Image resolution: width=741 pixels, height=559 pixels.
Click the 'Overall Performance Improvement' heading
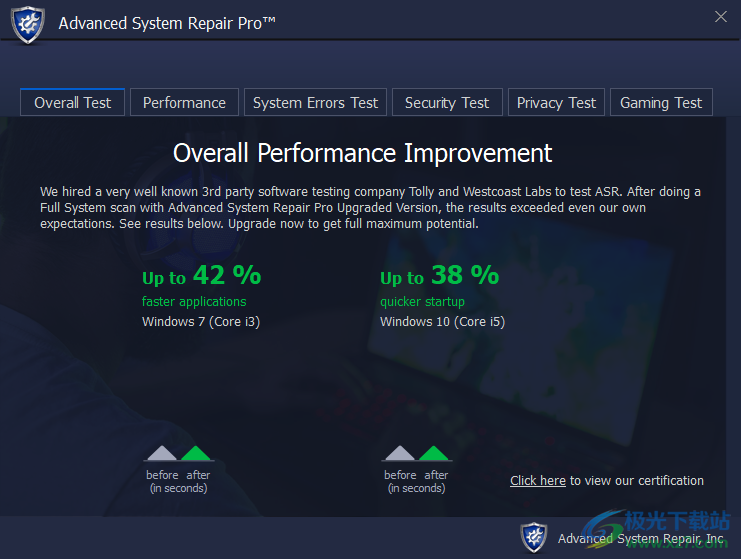click(x=362, y=153)
